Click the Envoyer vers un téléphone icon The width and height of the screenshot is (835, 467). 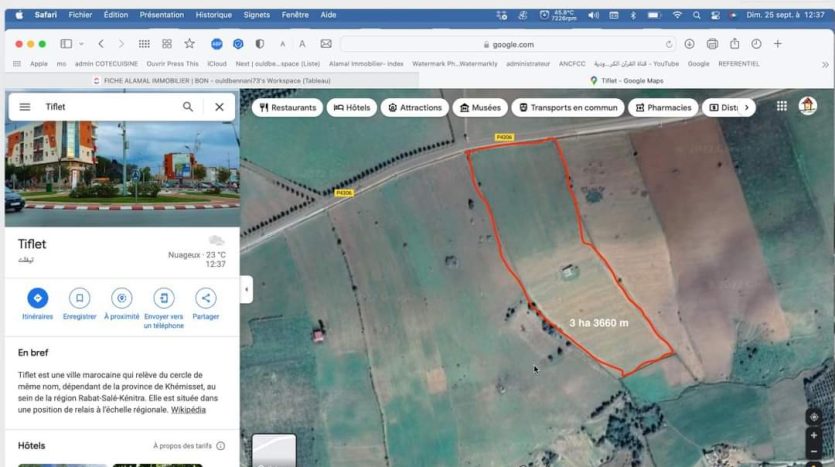click(164, 298)
